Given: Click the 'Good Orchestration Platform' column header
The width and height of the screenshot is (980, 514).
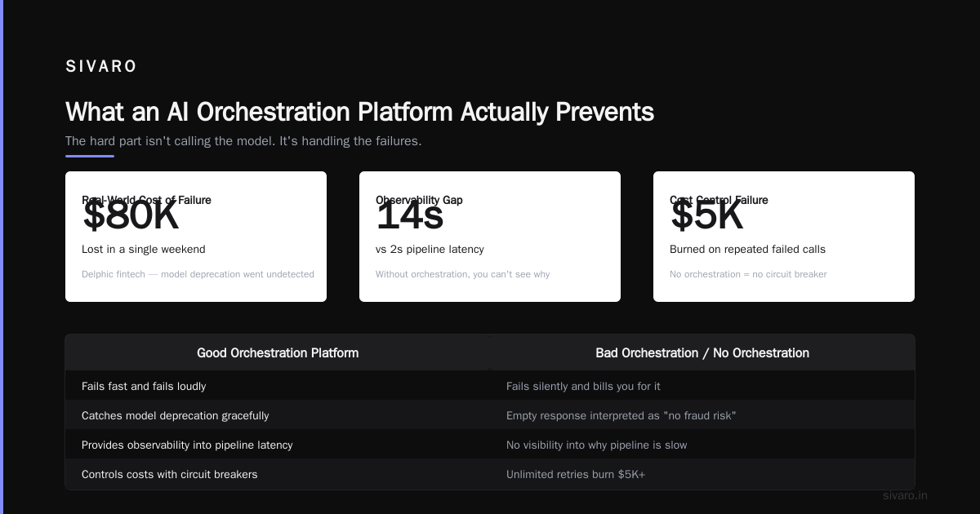Looking at the screenshot, I should pyautogui.click(x=278, y=352).
